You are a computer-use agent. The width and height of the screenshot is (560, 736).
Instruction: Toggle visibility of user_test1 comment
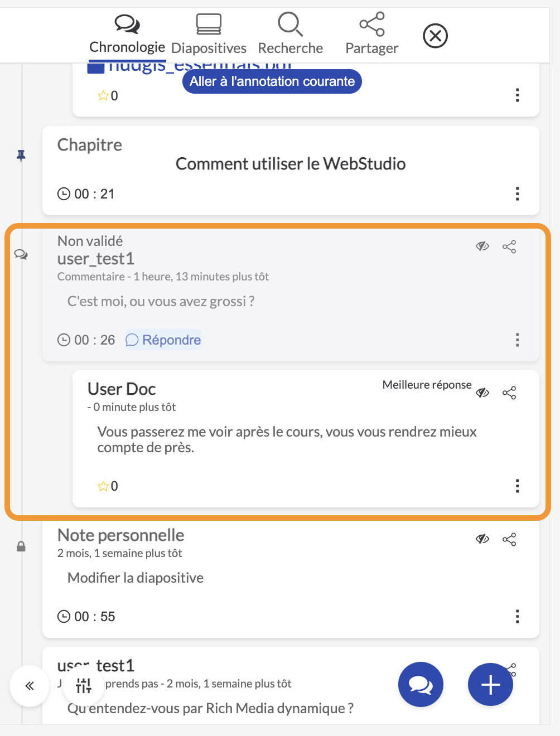point(482,246)
